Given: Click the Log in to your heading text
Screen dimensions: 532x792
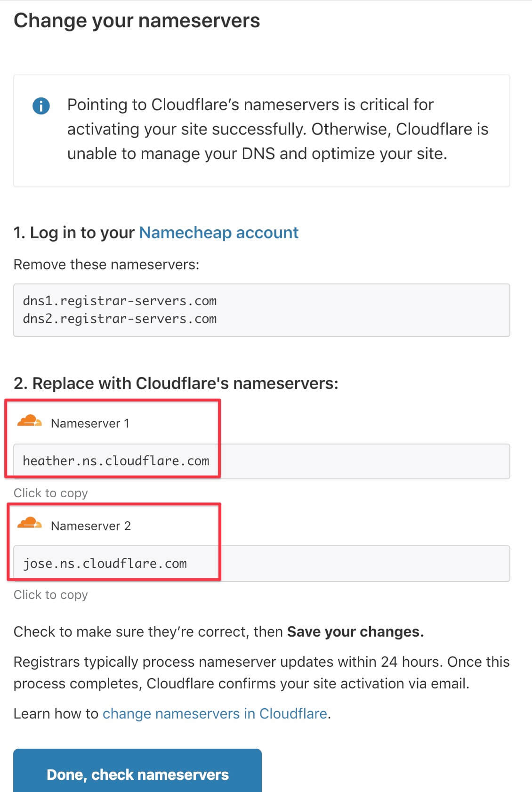Looking at the screenshot, I should (74, 233).
